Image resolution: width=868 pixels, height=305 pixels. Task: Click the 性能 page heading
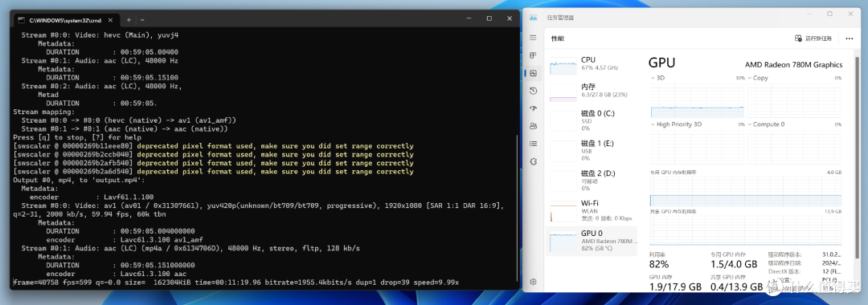coord(558,39)
